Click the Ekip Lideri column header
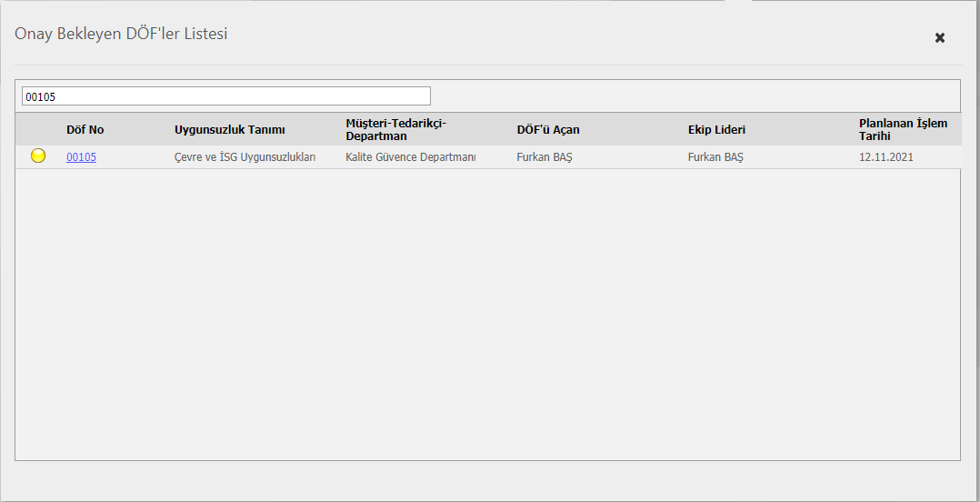This screenshot has height=502, width=980. point(716,130)
